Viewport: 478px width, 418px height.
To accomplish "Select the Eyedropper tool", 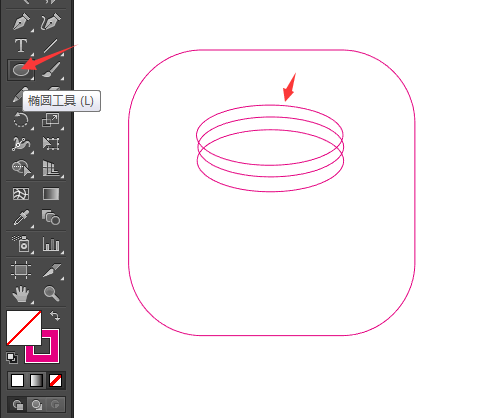I will [x=22, y=218].
